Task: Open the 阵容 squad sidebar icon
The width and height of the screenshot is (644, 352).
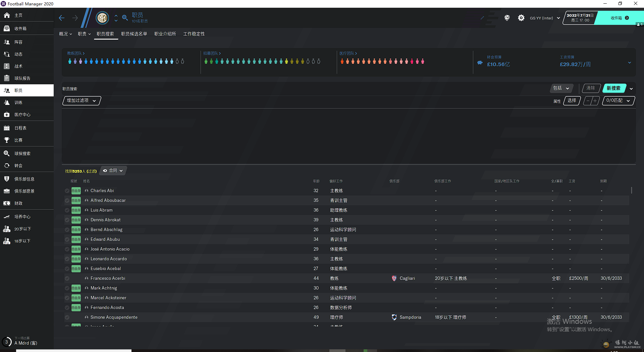Action: (x=7, y=42)
